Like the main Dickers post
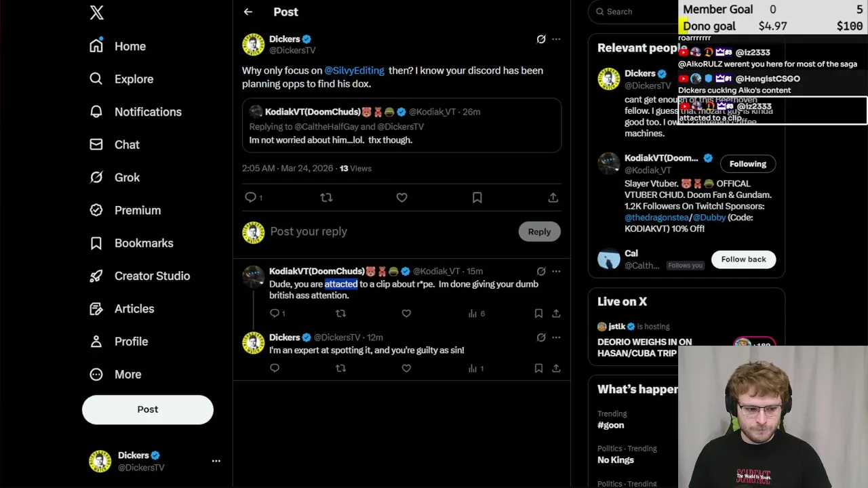The width and height of the screenshot is (868, 488). click(x=401, y=197)
